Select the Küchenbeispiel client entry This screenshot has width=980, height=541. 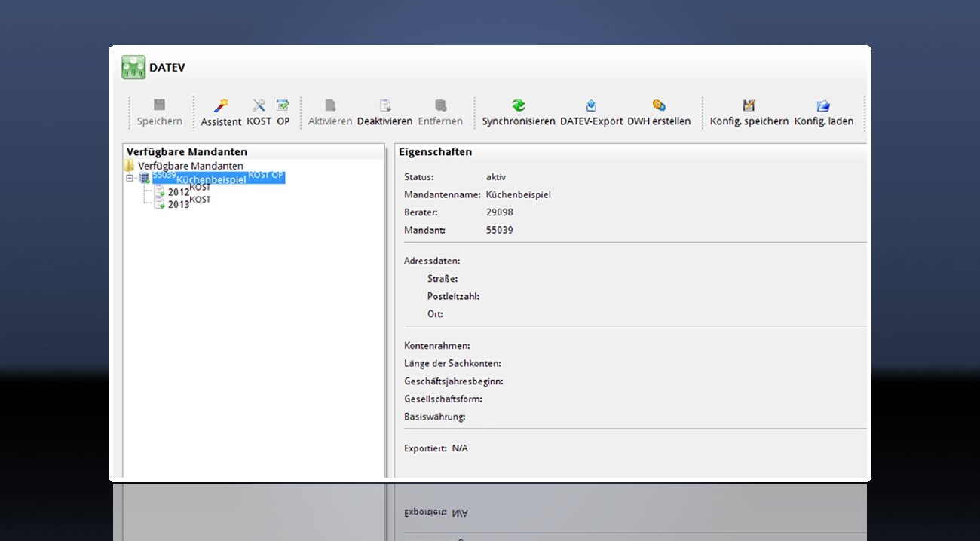tap(211, 179)
